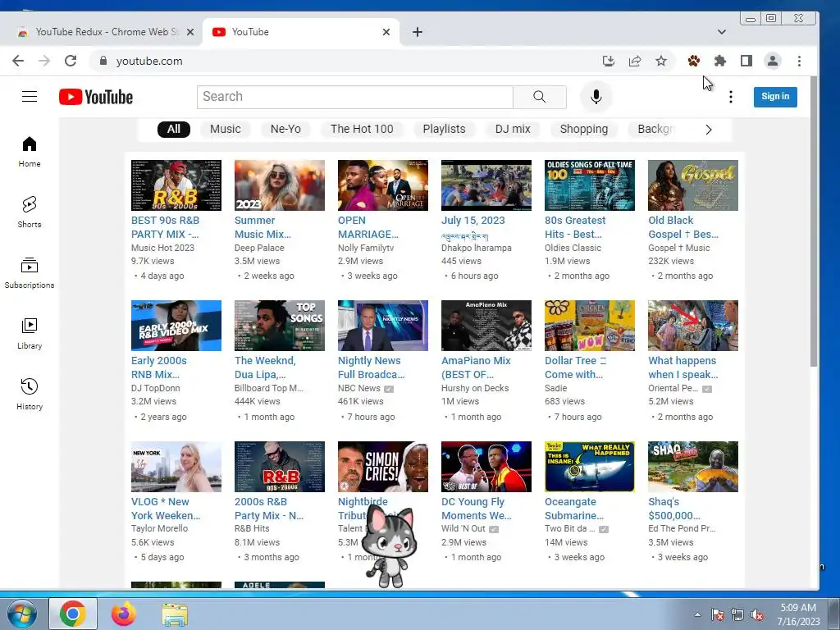Open Shorts from the sidebar
The width and height of the screenshot is (840, 630).
(30, 212)
